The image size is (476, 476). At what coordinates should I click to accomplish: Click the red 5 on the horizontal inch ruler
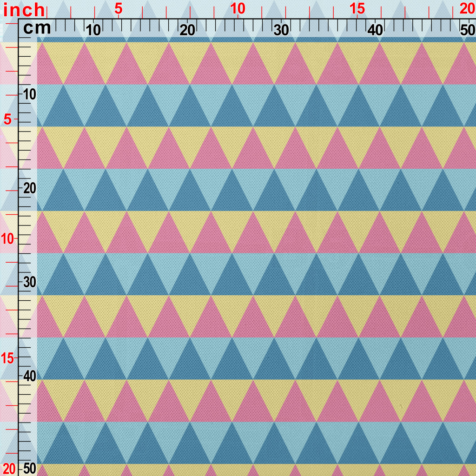(118, 8)
